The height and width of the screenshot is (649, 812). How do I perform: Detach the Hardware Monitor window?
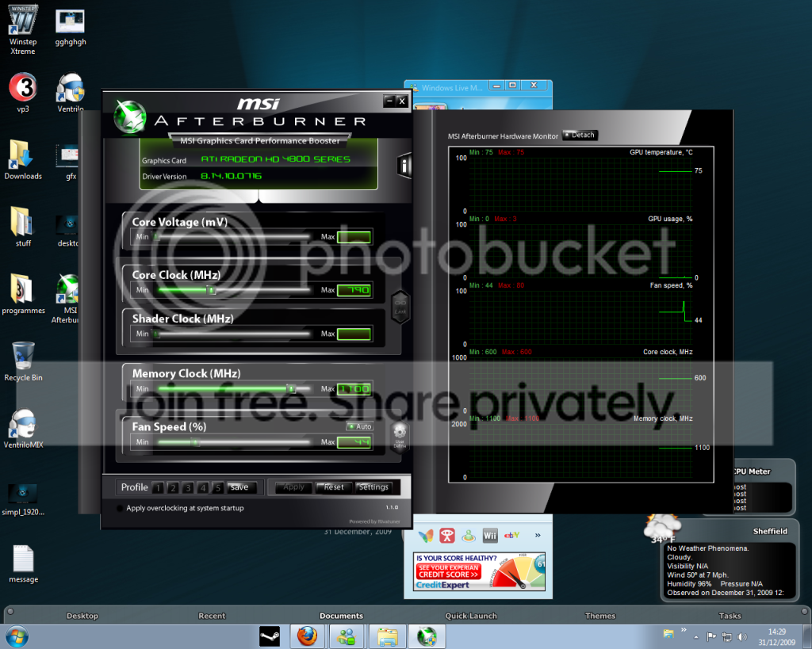[x=580, y=135]
